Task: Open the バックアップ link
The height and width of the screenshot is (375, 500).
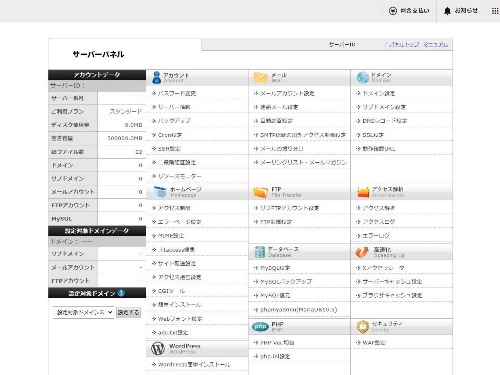Action: (x=174, y=121)
